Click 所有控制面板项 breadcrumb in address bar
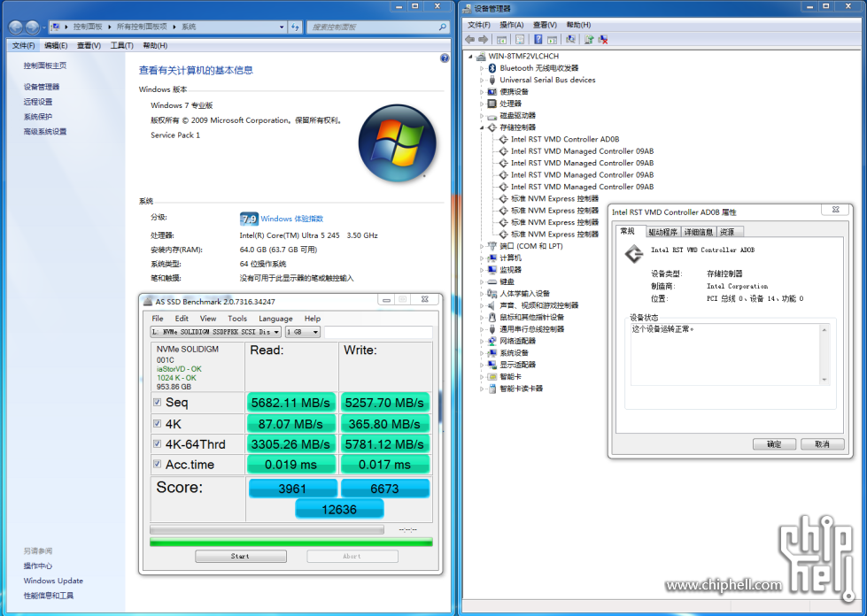This screenshot has height=616, width=867. (x=142, y=27)
